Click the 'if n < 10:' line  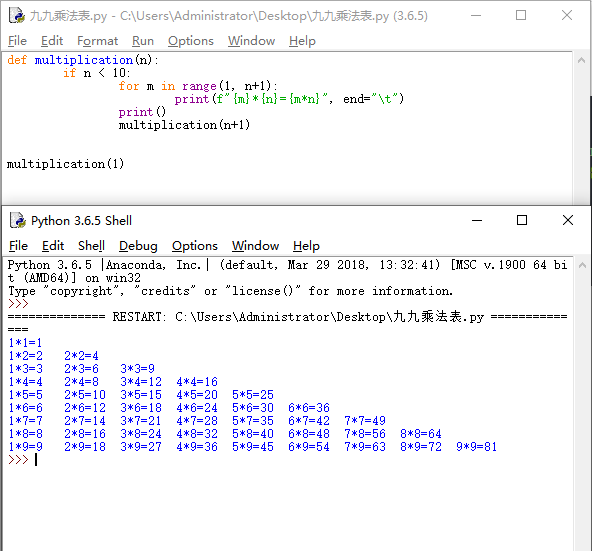96,73
